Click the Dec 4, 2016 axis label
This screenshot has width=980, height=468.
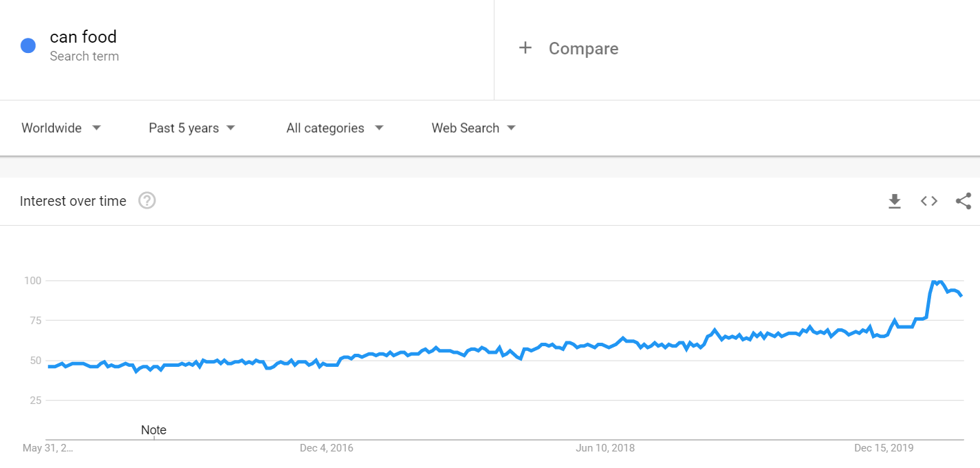[x=327, y=448]
